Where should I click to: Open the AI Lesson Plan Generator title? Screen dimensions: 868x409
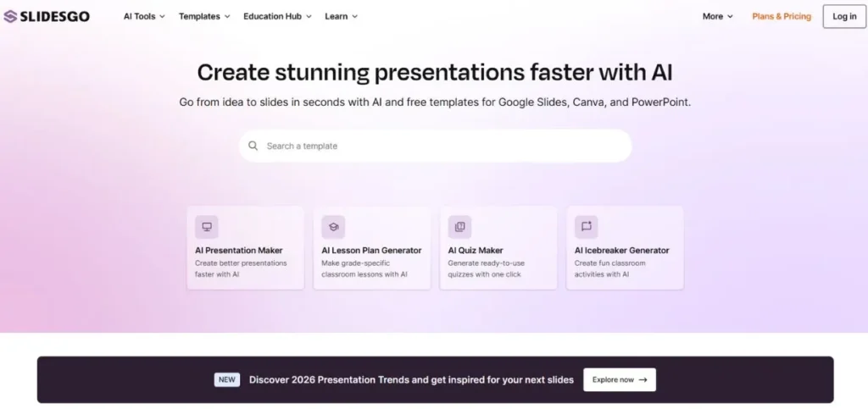(x=371, y=251)
